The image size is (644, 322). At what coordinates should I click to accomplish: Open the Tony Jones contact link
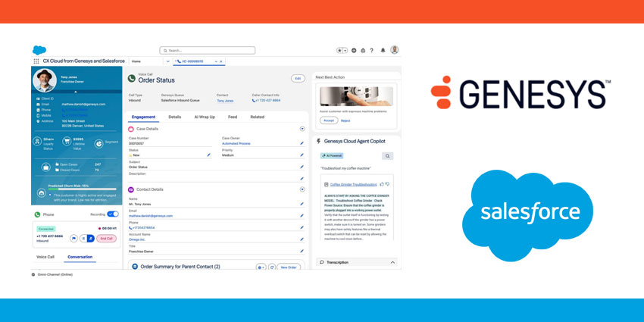point(225,101)
